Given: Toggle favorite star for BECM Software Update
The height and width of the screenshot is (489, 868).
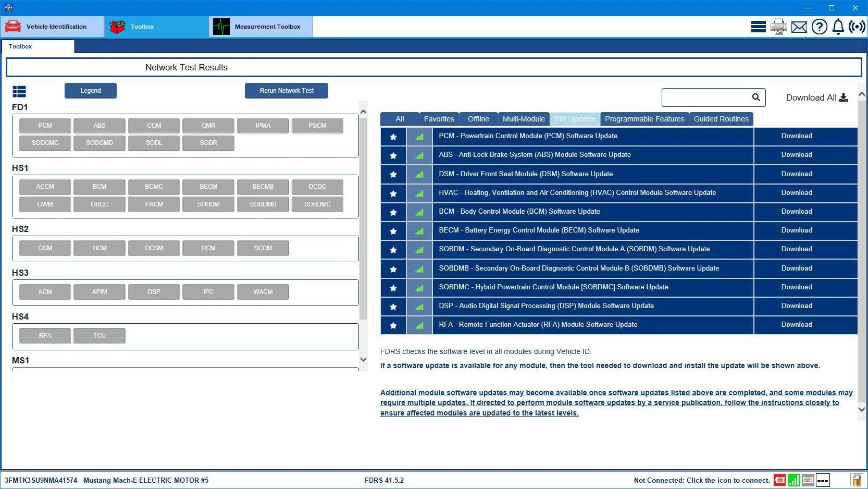Looking at the screenshot, I should click(393, 231).
